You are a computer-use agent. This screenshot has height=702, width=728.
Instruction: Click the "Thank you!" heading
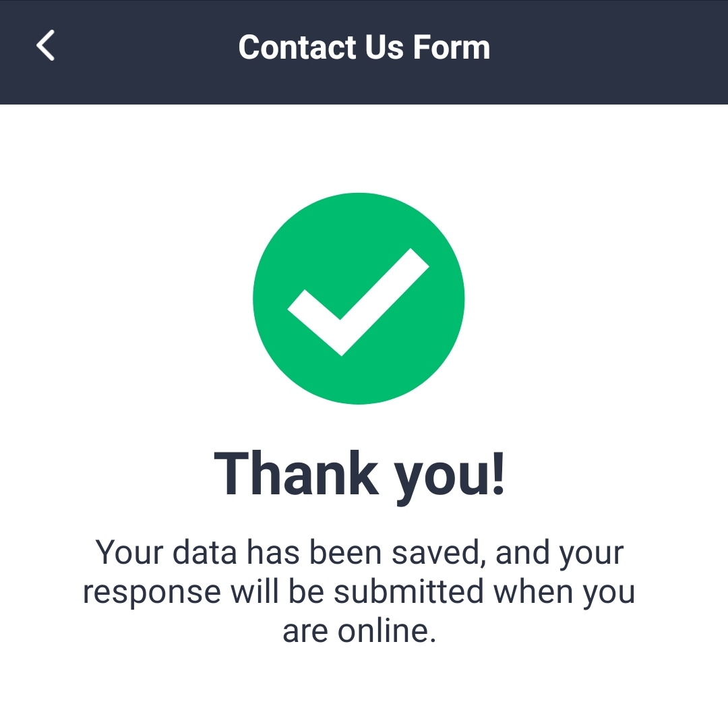point(359,475)
